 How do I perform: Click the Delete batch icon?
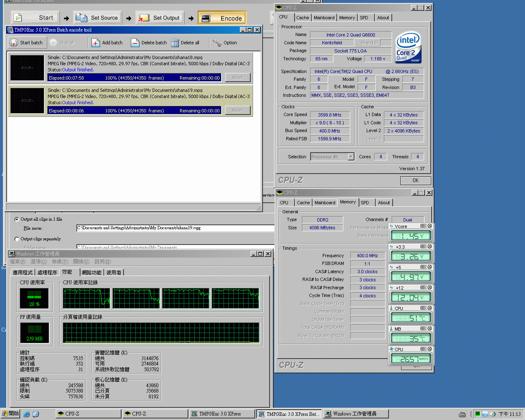tap(135, 43)
